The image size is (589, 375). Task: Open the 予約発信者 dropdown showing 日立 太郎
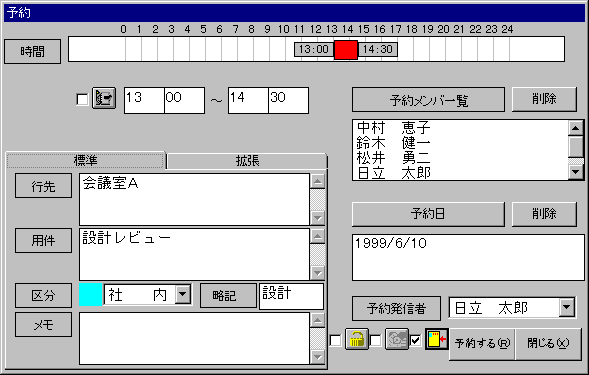pos(567,307)
